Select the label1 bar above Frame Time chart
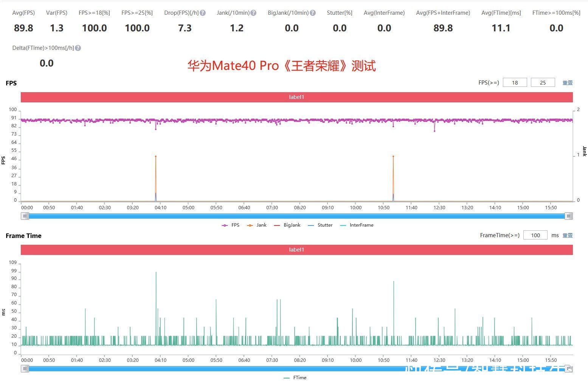Viewport: 588px width, 383px height. click(296, 250)
